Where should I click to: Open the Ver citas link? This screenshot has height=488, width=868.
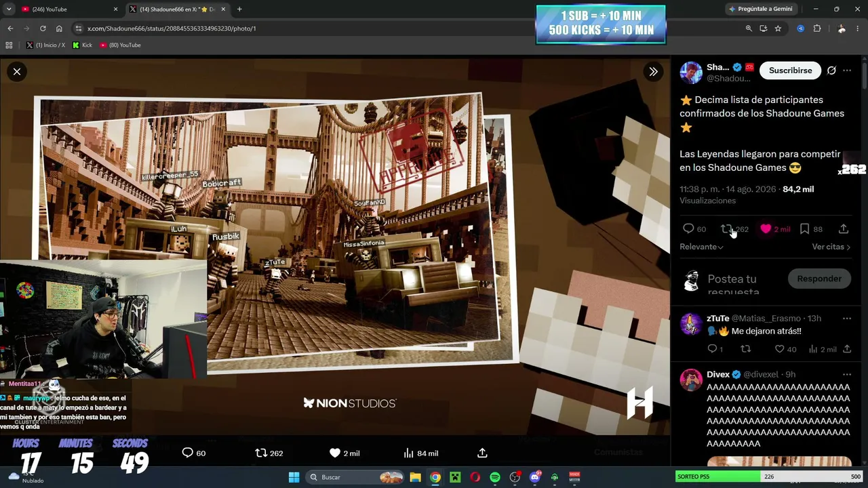(x=831, y=247)
